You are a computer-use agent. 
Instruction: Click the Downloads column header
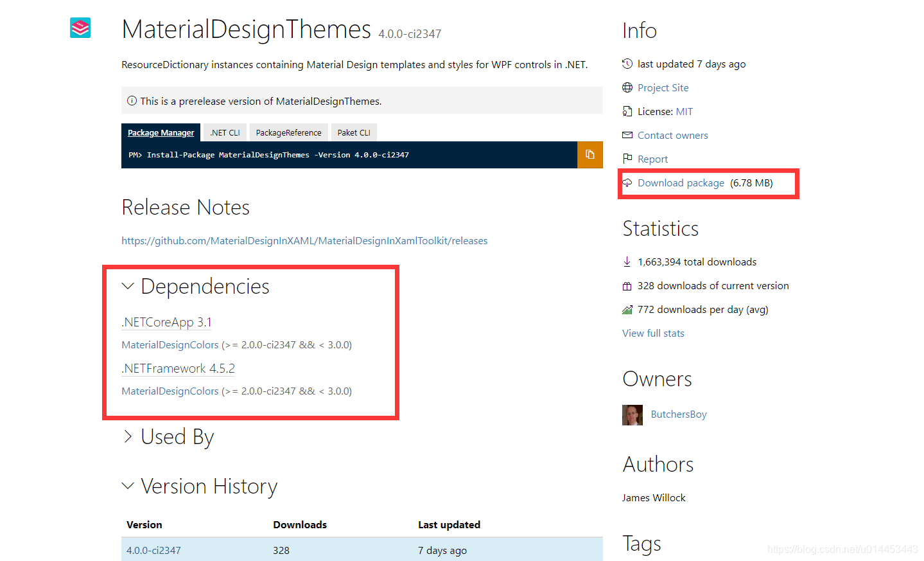tap(300, 524)
